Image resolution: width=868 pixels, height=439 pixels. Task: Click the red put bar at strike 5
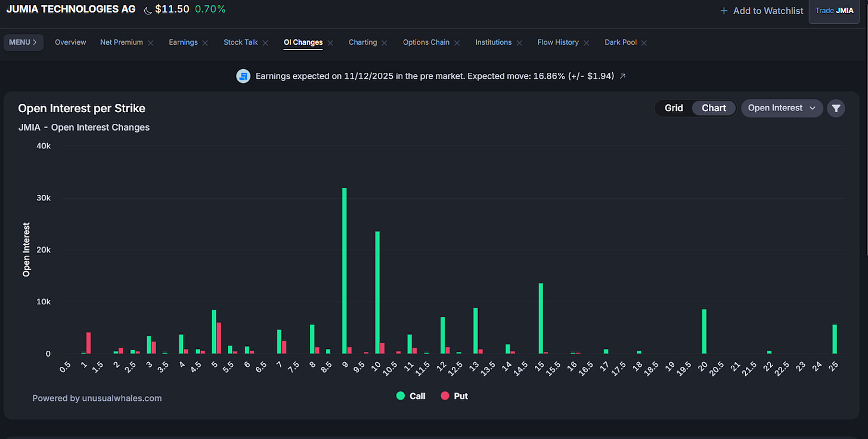click(219, 338)
